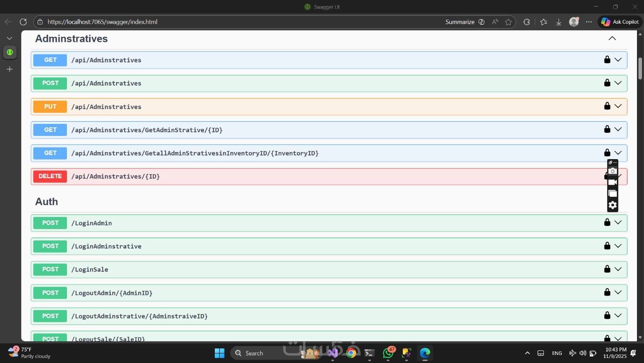This screenshot has width=644, height=363.
Task: Open the Windows Start menu
Action: click(219, 353)
